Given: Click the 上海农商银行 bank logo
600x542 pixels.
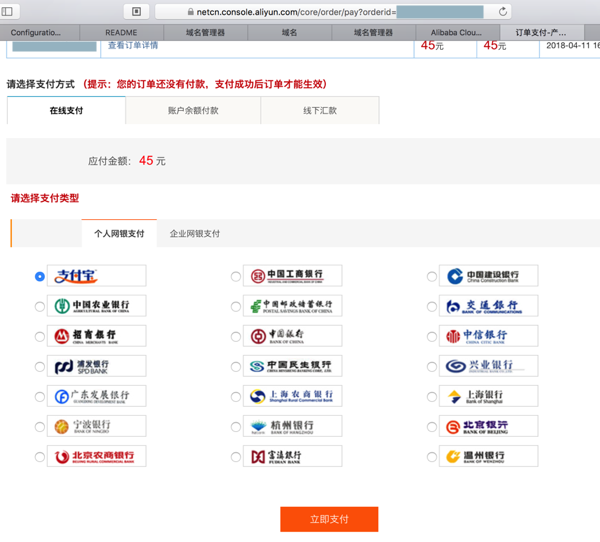Looking at the screenshot, I should (x=292, y=396).
